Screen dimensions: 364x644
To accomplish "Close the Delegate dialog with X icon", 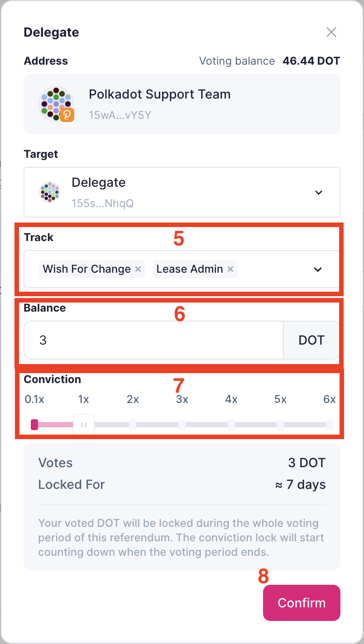I will (331, 32).
